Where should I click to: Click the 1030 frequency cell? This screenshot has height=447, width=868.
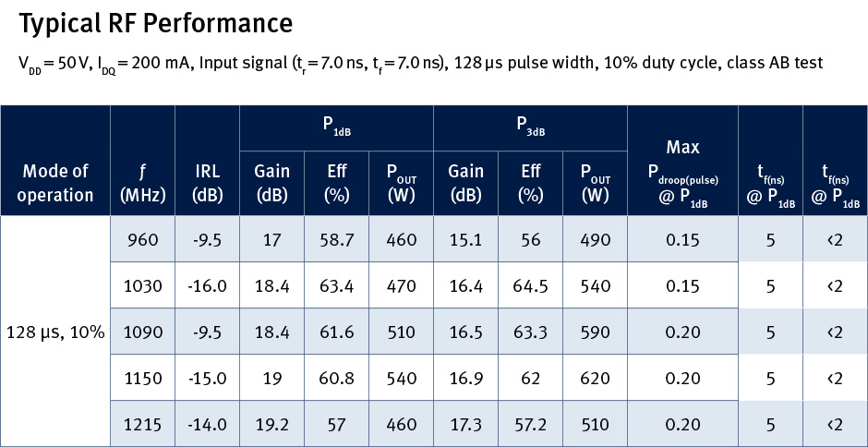[x=142, y=286]
